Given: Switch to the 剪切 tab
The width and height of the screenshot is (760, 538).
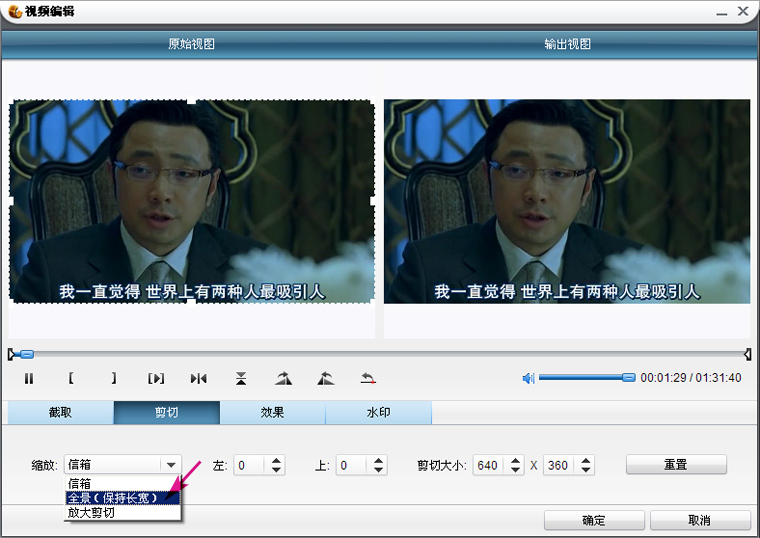Looking at the screenshot, I should (167, 412).
